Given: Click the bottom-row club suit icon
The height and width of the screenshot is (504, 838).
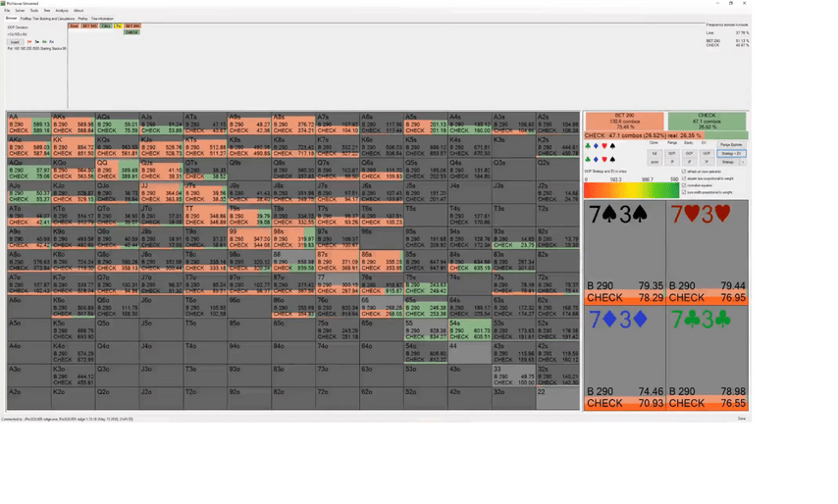Looking at the screenshot, I should pos(588,159).
